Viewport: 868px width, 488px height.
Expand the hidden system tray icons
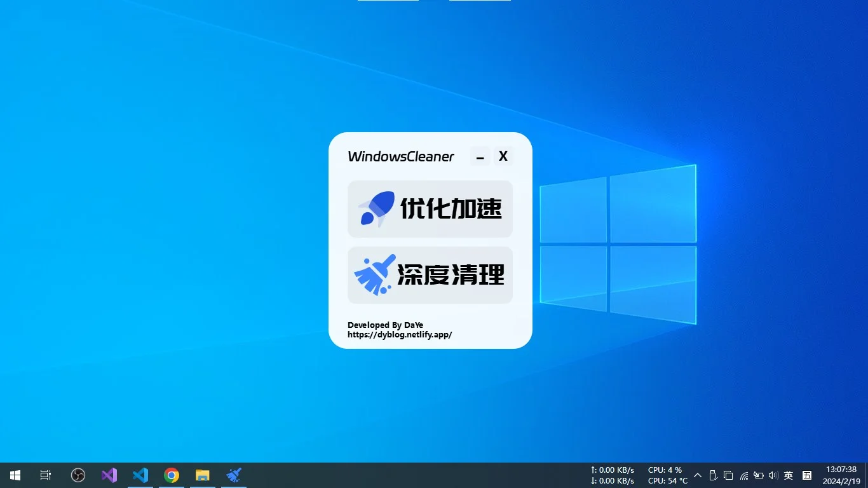pos(698,475)
